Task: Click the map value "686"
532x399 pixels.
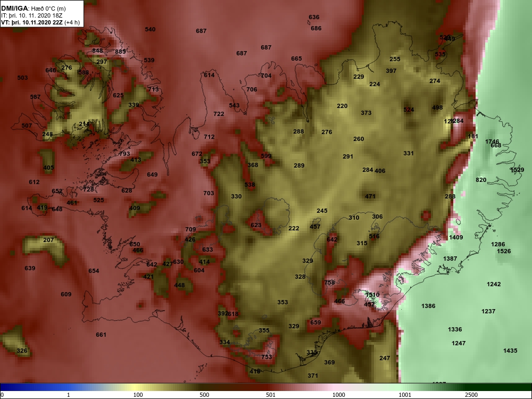Action: 316,28
